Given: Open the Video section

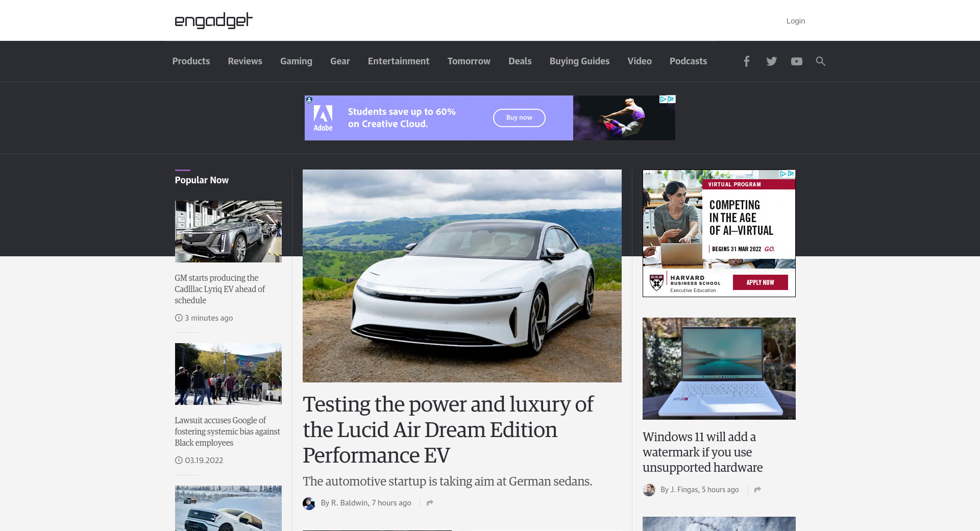Looking at the screenshot, I should point(640,61).
